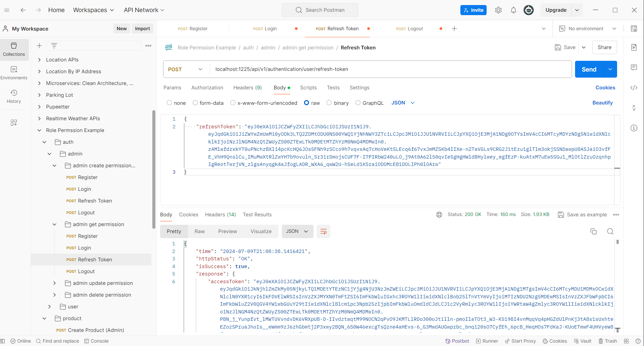Open No environment dropdown
Viewport: 644px width, 346px height.
click(x=588, y=29)
